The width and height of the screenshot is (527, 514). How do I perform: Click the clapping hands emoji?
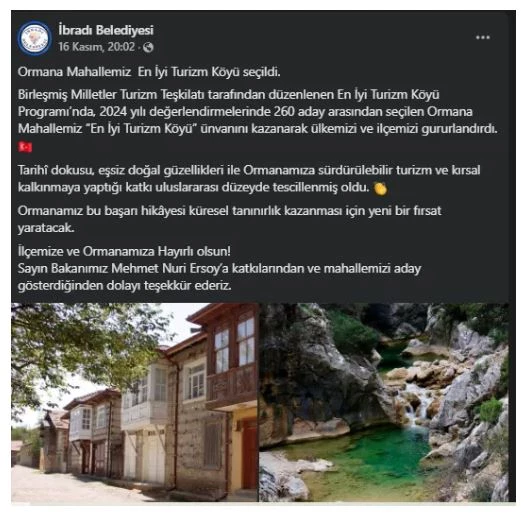coord(380,188)
